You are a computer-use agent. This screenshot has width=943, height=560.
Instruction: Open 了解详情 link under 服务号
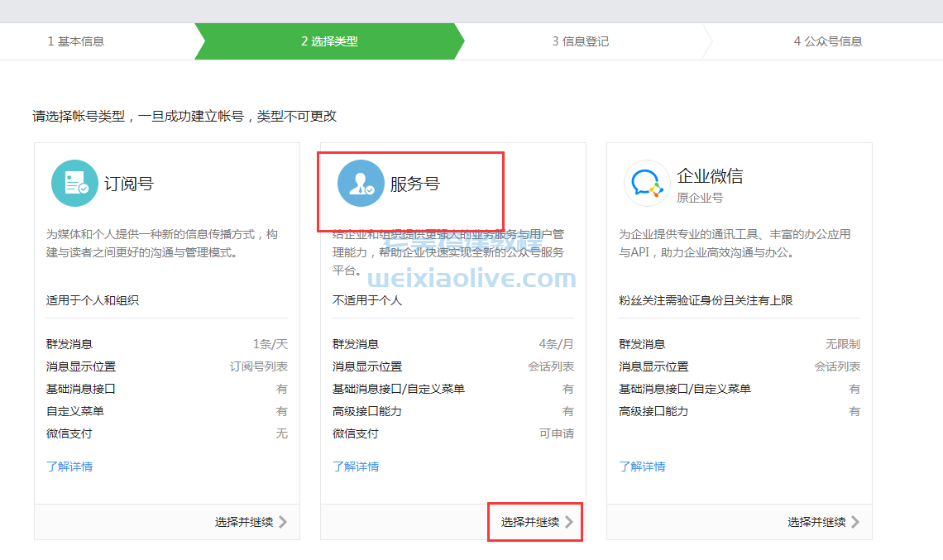(x=356, y=467)
